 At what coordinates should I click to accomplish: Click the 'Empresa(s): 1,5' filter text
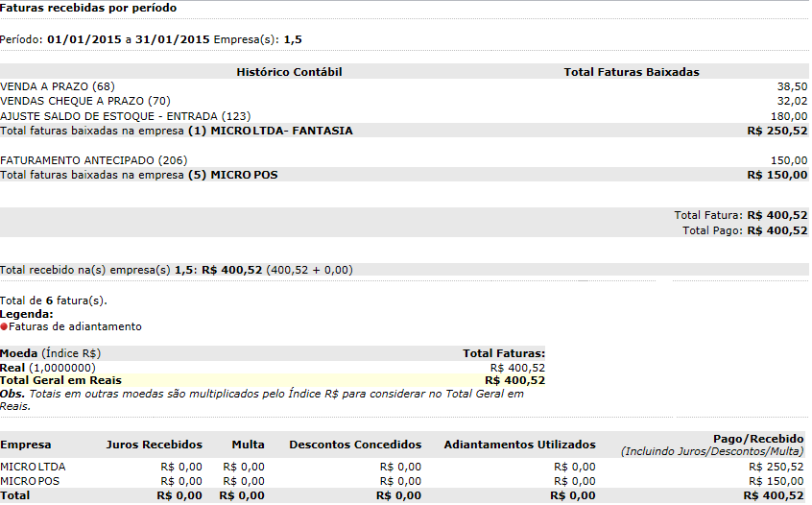tap(258, 39)
